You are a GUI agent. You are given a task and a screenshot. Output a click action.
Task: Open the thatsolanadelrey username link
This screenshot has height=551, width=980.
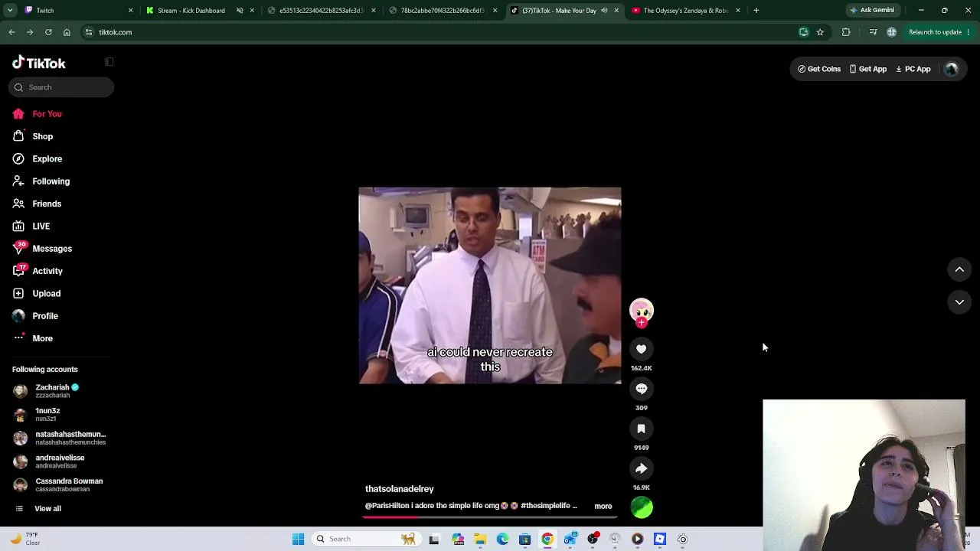[x=400, y=489]
